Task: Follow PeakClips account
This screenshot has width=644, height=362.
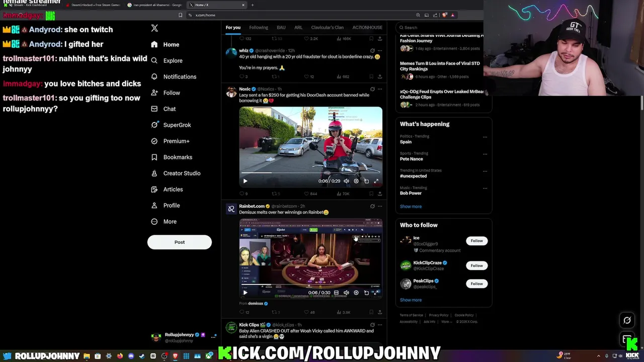Action: point(476,284)
